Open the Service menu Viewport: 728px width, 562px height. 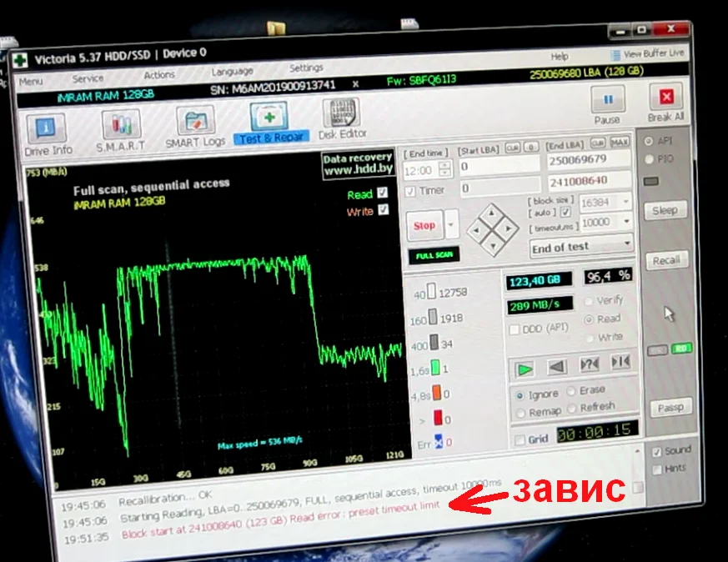coord(88,78)
